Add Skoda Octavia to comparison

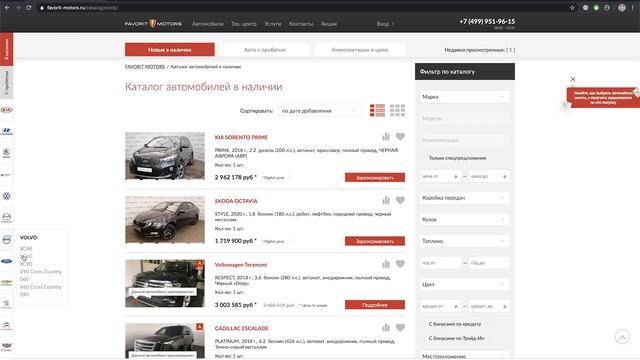(x=386, y=200)
